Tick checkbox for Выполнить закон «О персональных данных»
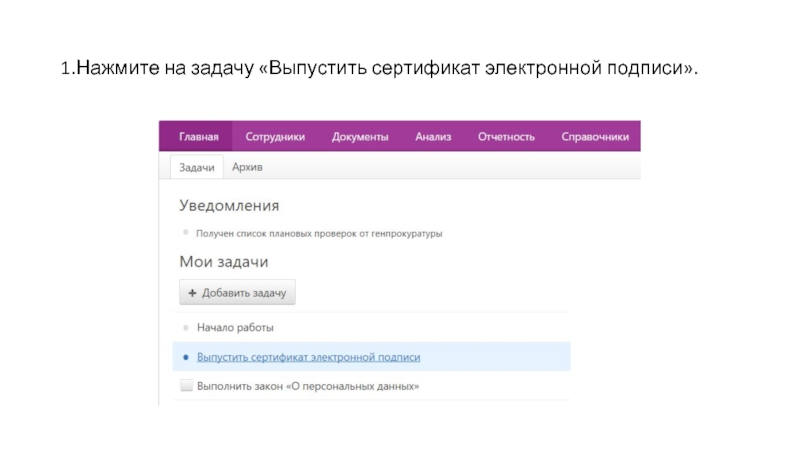Screen dimensions: 800x450 point(186,385)
